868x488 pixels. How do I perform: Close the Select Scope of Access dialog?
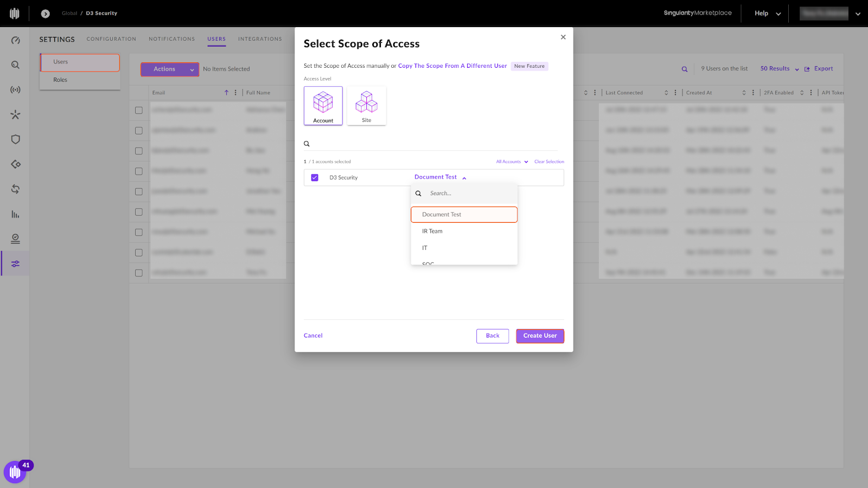(563, 37)
